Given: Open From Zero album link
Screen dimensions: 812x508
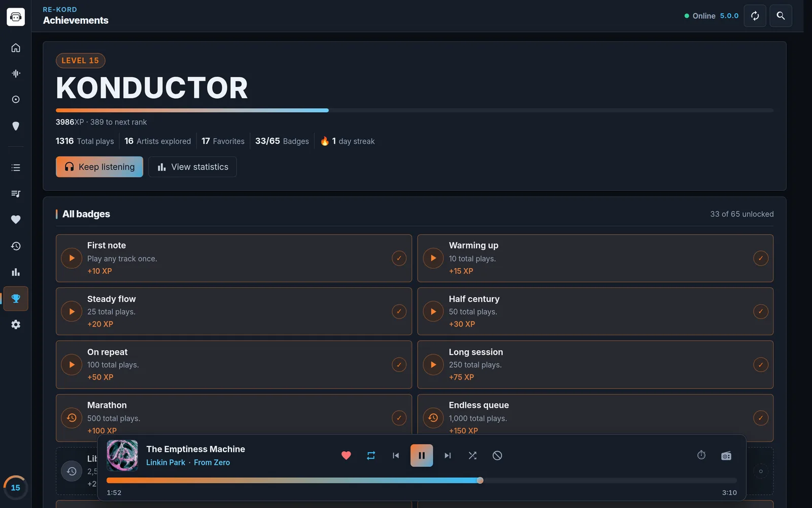Looking at the screenshot, I should (x=212, y=462).
